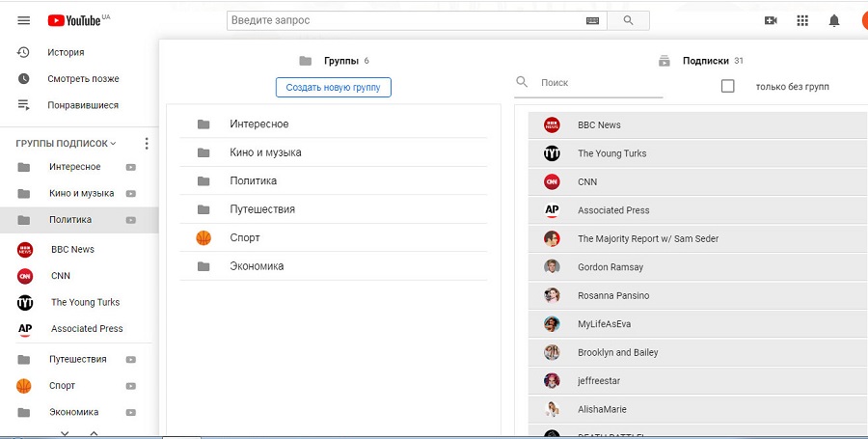This screenshot has height=439, width=868.
Task: Open the YouTube apps grid icon
Action: (x=802, y=20)
